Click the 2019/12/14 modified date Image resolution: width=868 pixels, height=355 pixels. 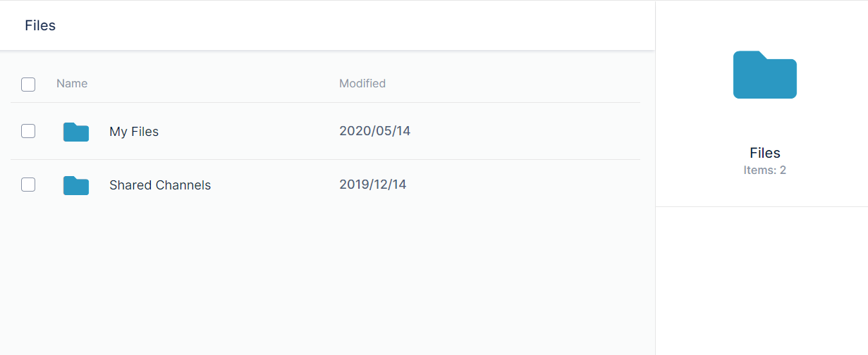[x=372, y=185]
